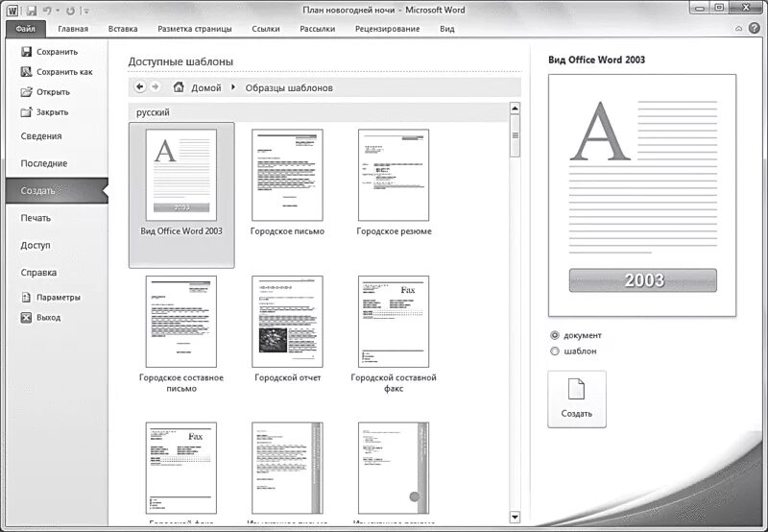Screen dimensions: 768x532
Task: Switch to the Рецензирование tab
Action: click(387, 29)
